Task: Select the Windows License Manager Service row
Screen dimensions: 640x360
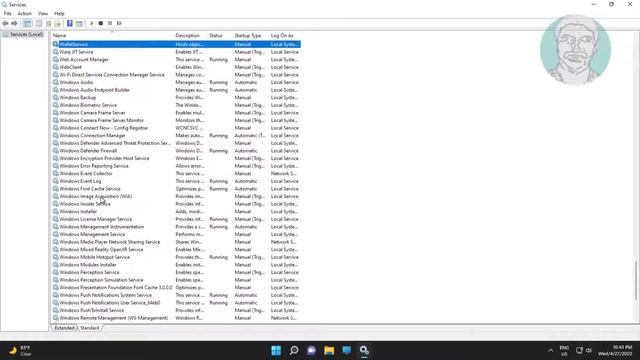Action: tap(176, 219)
